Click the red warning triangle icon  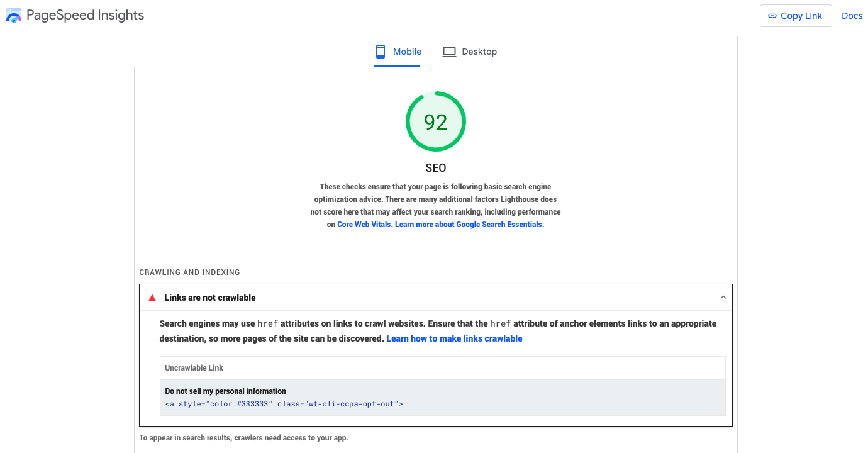(152, 298)
